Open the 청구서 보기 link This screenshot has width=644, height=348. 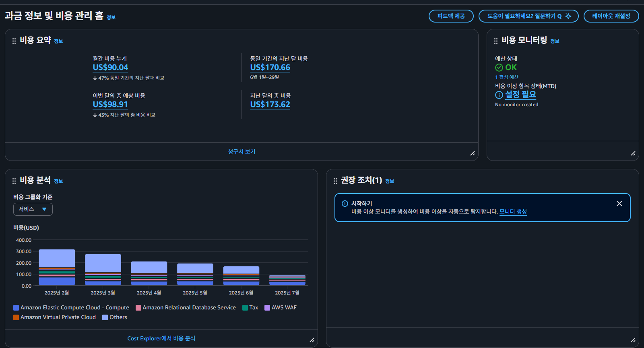(242, 152)
